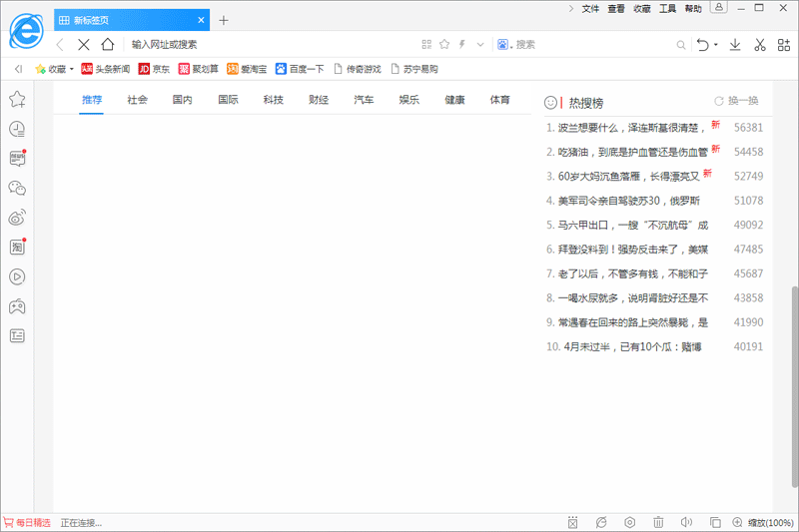This screenshot has width=799, height=532.
Task: Open sidebar Taobao icon
Action: point(17,247)
